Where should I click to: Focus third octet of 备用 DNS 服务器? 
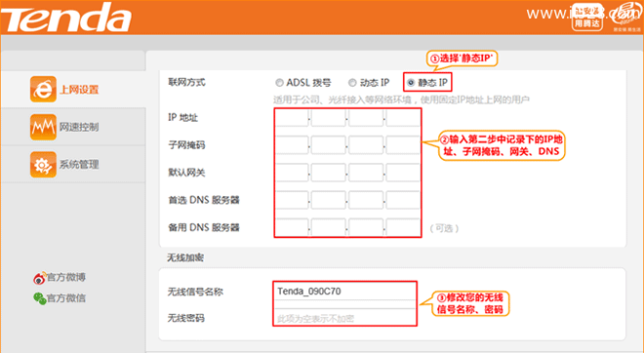click(x=366, y=228)
